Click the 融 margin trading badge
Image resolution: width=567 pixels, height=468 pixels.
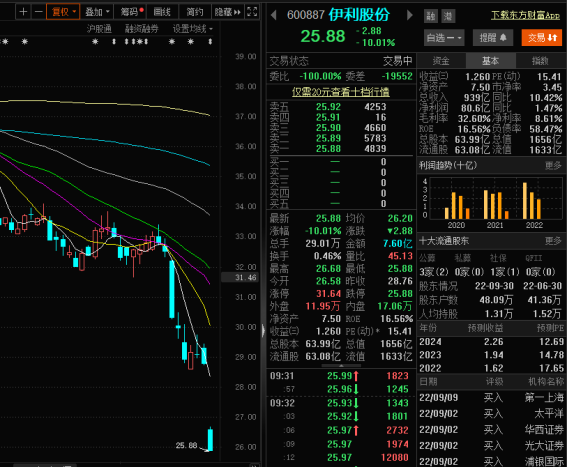[x=430, y=16]
